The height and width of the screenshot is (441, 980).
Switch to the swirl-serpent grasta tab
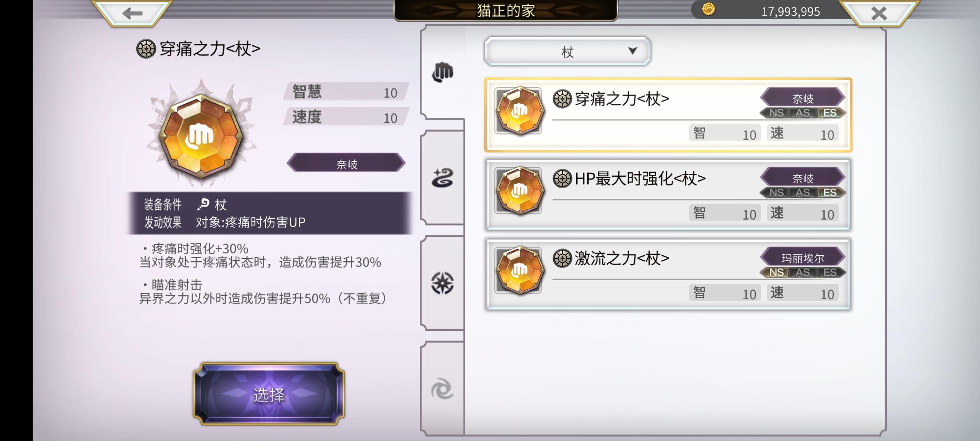443,178
